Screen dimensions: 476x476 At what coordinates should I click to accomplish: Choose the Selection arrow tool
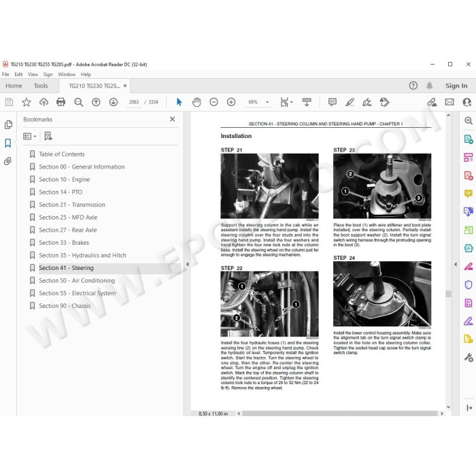179,102
